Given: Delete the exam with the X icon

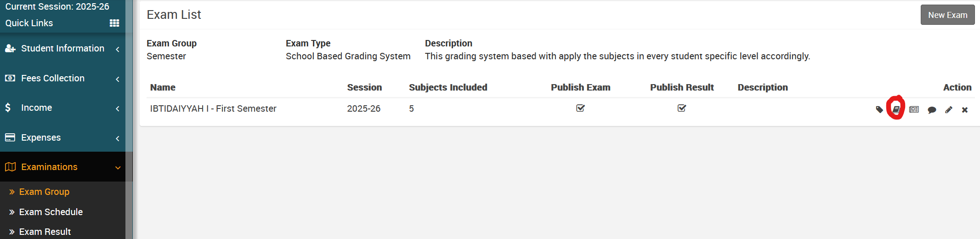Looking at the screenshot, I should (965, 110).
